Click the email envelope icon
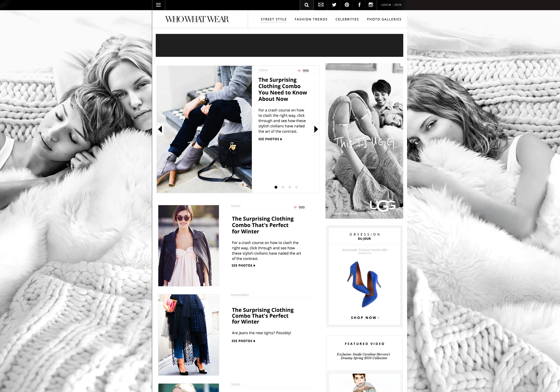This screenshot has height=392, width=560. (321, 5)
